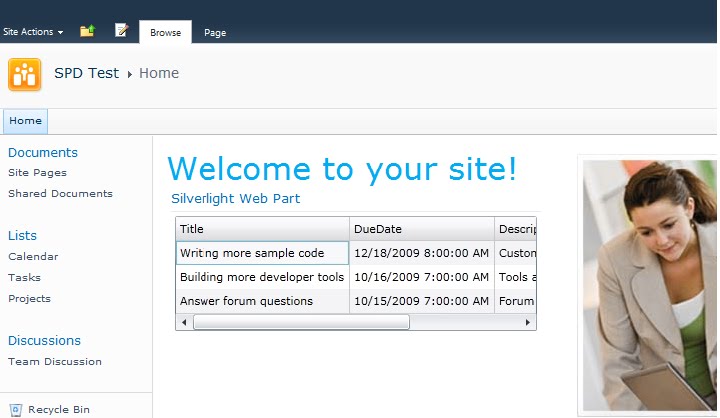The width and height of the screenshot is (720, 418).
Task: Click the partially visible Description column header
Action: (x=515, y=229)
